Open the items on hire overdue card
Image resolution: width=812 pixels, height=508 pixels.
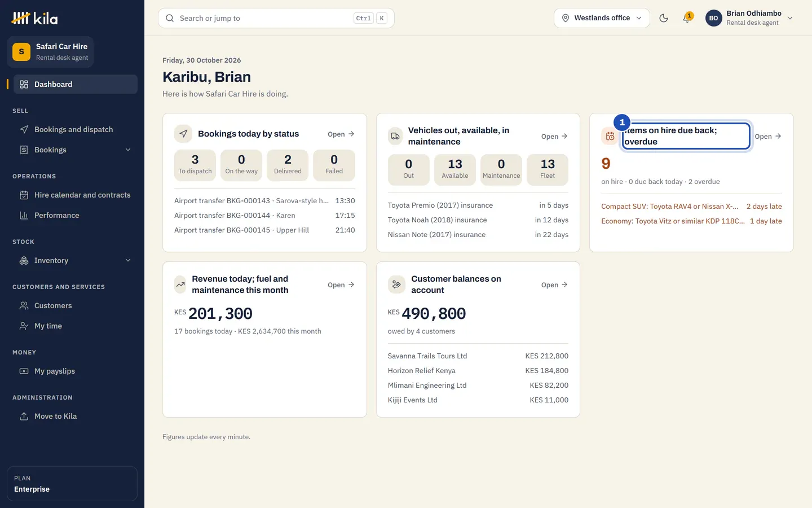(x=768, y=136)
